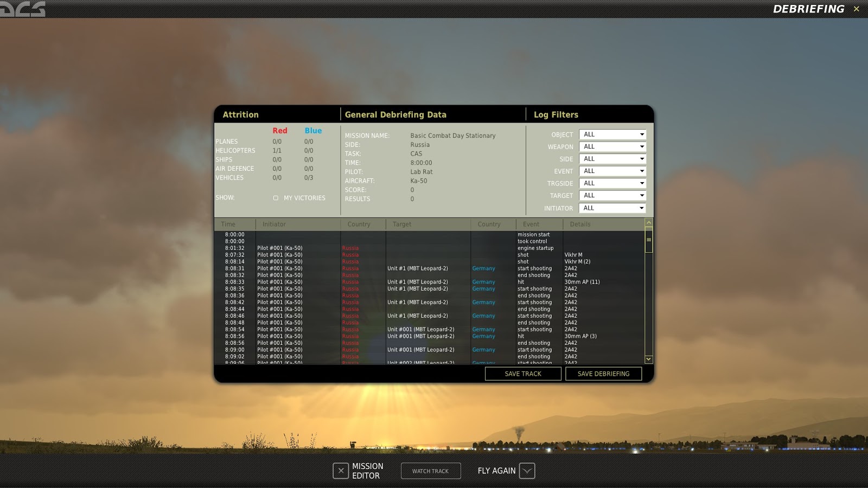The height and width of the screenshot is (488, 868).
Task: Click the 'Germany' country cell at 8:08:31
Action: pos(483,268)
